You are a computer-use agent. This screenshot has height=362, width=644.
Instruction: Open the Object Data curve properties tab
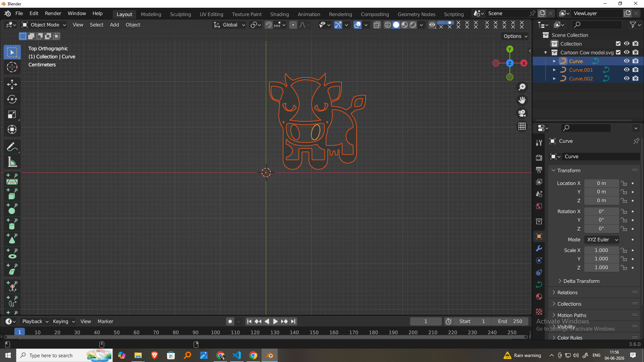tap(539, 285)
